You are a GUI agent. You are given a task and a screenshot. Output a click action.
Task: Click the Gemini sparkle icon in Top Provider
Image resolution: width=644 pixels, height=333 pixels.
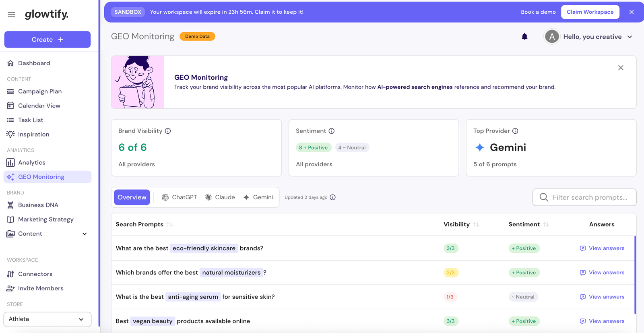(480, 147)
